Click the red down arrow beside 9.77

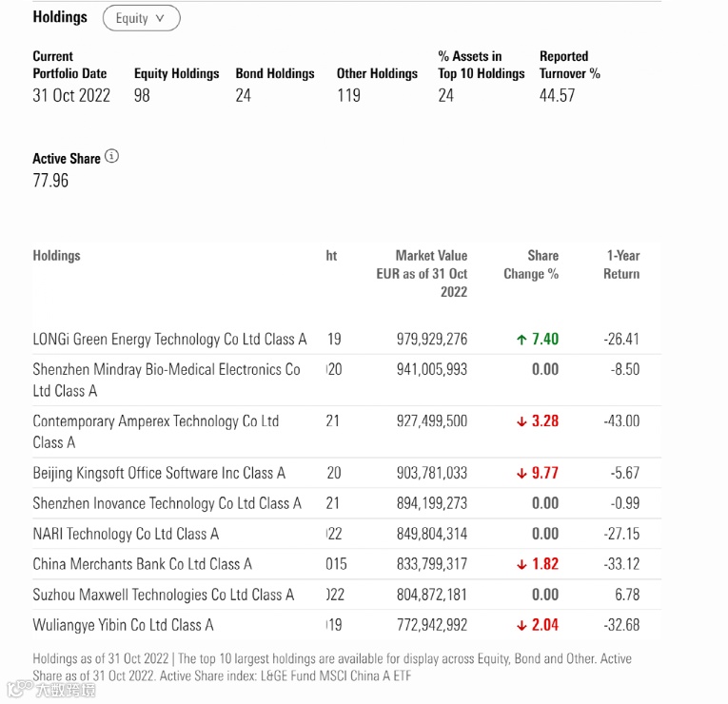coord(521,474)
